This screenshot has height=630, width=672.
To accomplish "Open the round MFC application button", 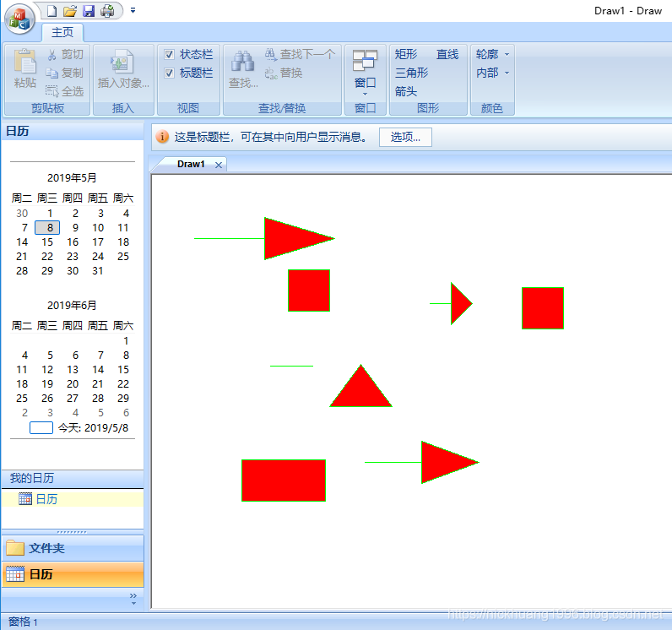I will [x=19, y=19].
